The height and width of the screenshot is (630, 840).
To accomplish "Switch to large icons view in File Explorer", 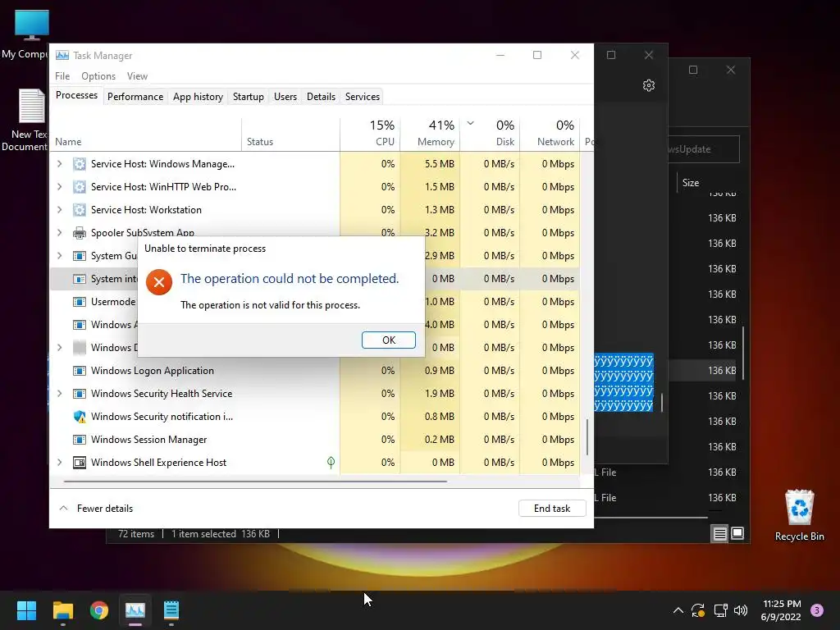I will (x=737, y=533).
